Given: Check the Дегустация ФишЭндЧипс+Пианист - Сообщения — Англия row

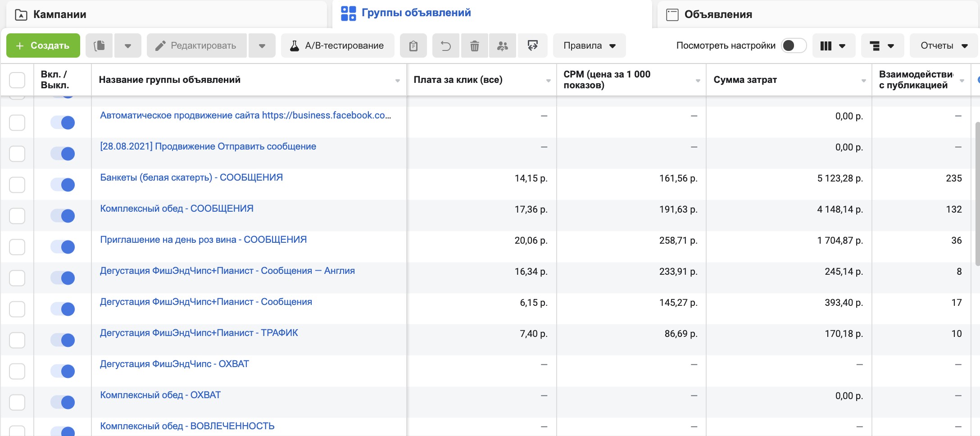Looking at the screenshot, I should coord(17,278).
